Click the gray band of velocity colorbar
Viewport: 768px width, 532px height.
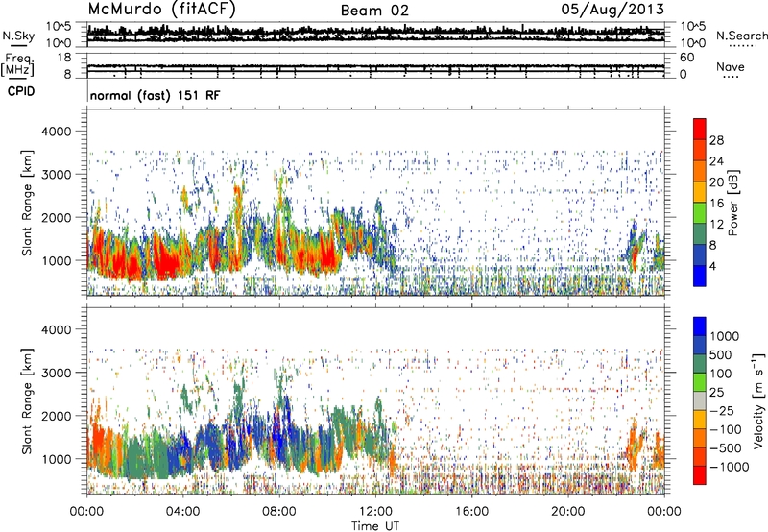[700, 400]
